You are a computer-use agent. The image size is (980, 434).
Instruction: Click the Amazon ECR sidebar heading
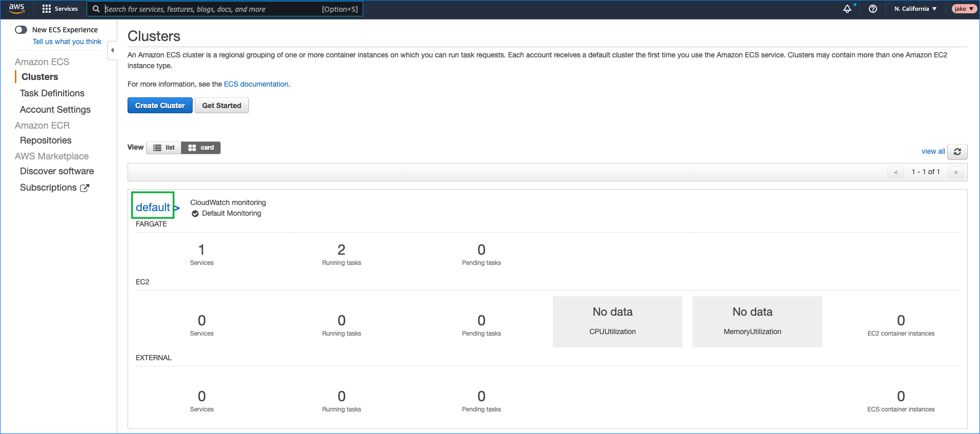[x=42, y=126]
